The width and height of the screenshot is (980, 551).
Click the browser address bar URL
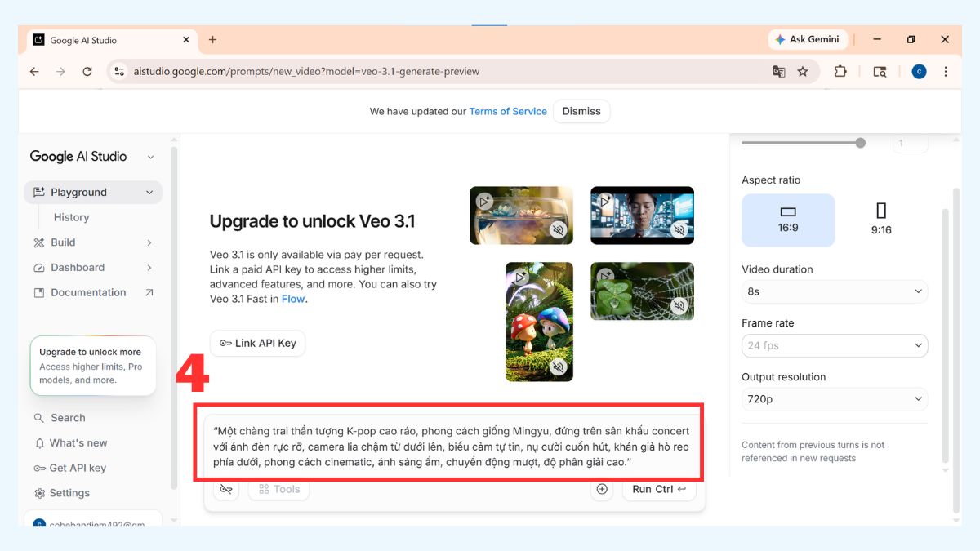point(306,72)
